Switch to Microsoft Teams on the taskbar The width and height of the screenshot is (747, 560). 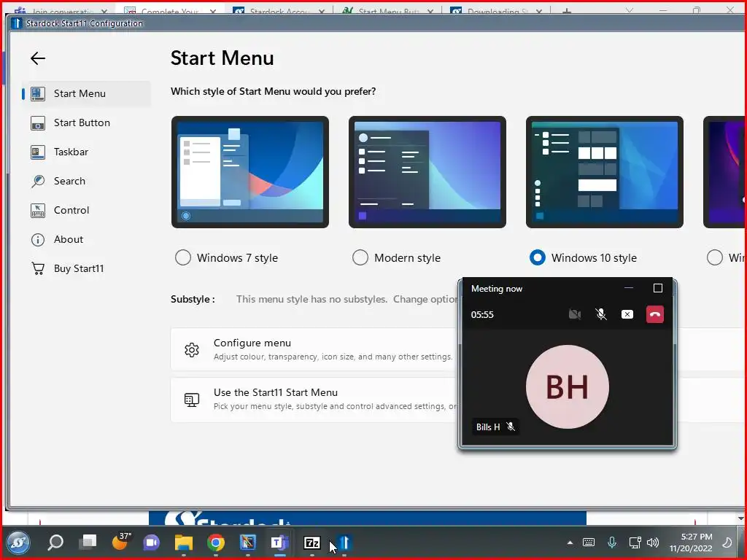[x=279, y=542]
